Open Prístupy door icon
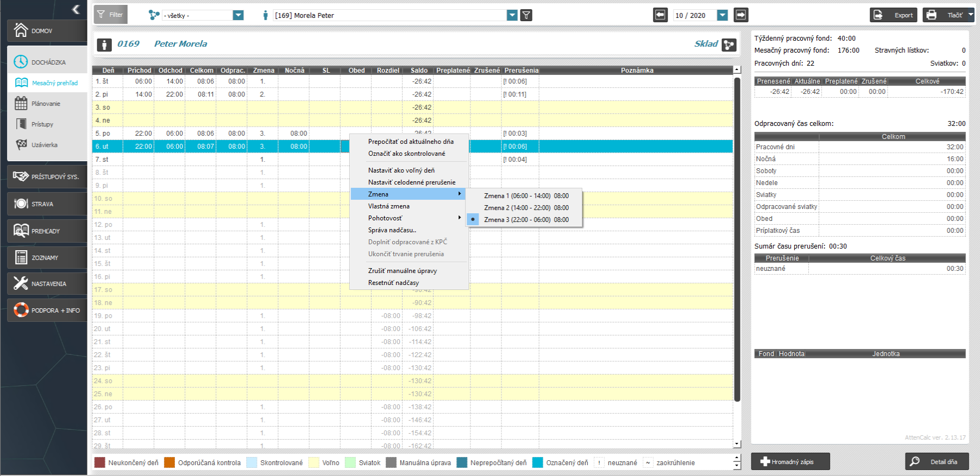 [21, 124]
